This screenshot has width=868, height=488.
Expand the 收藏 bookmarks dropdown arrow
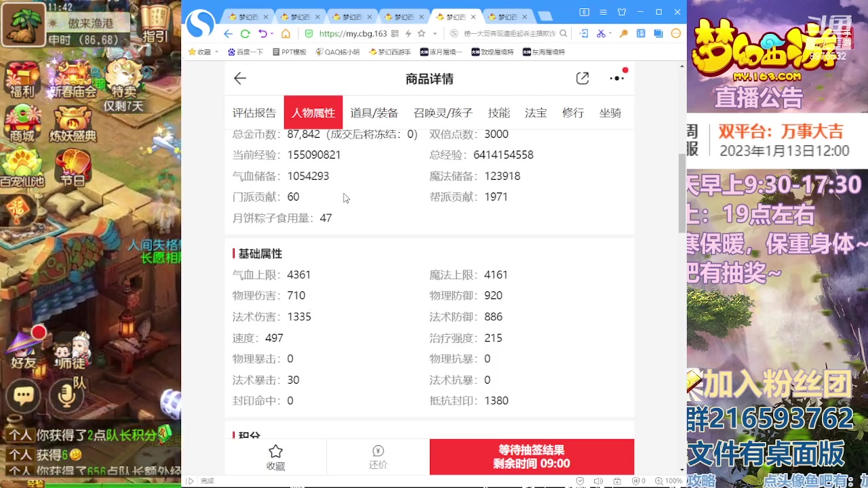217,52
